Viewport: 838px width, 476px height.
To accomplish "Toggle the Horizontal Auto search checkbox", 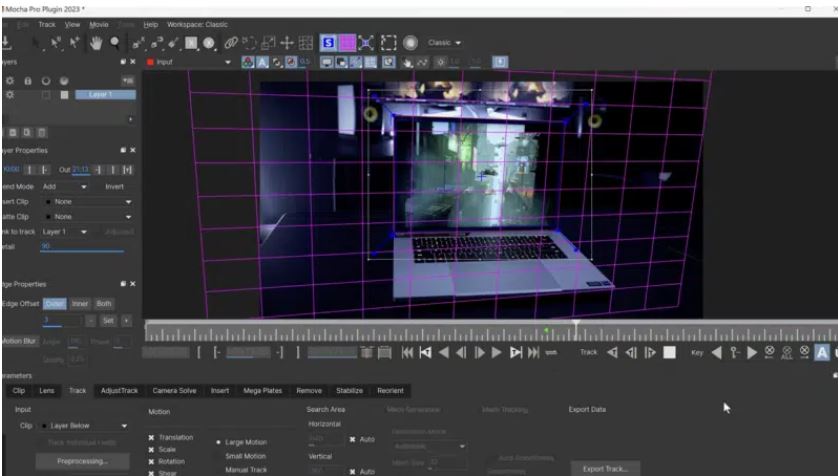I will coord(352,439).
